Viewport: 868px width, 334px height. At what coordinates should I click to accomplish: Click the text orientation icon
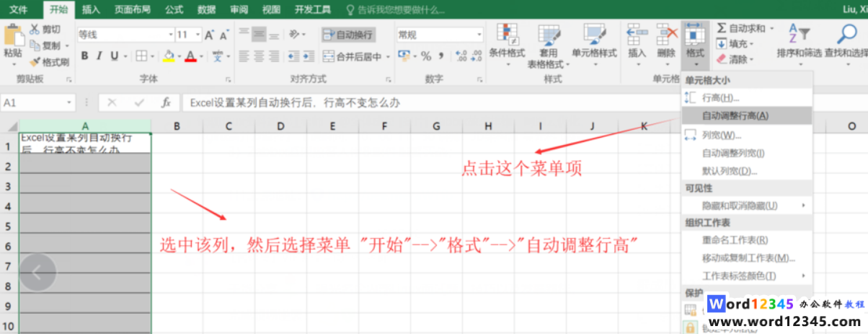(295, 33)
